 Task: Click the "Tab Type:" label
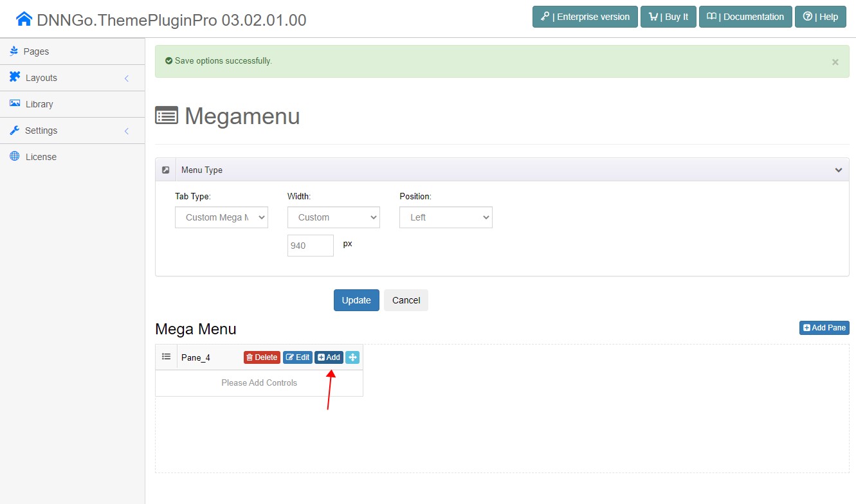[193, 197]
